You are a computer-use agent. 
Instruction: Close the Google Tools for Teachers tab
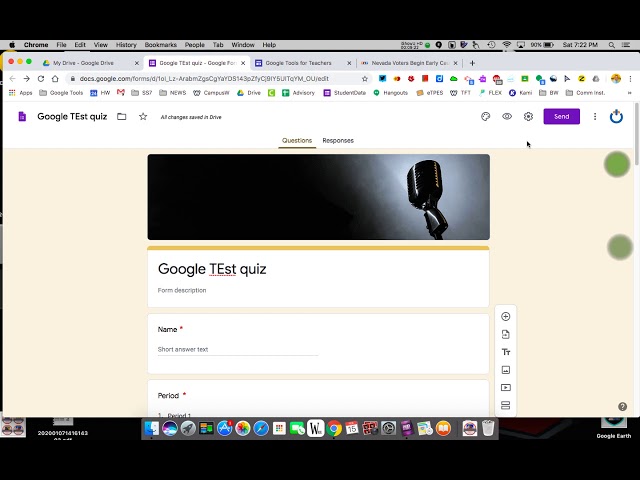[349, 63]
